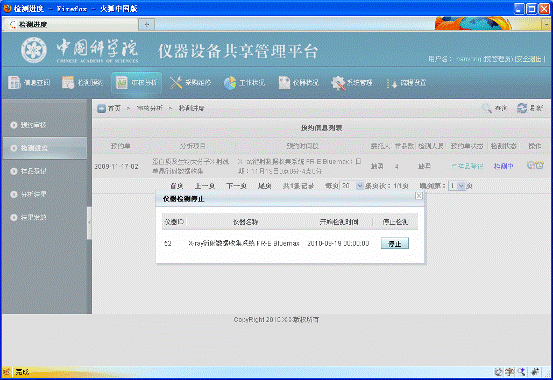Image resolution: width=553 pixels, height=380 pixels.
Task: Click the refresh icon at top right
Action: coord(522,108)
